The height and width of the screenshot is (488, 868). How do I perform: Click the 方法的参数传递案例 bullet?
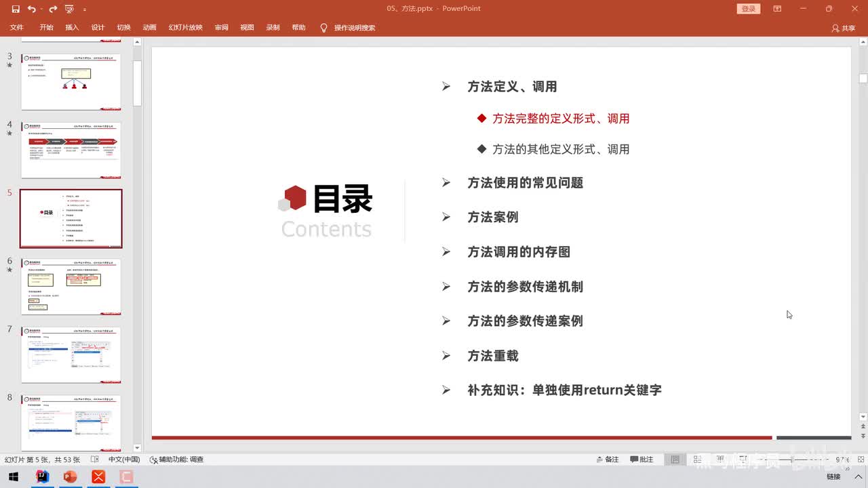click(525, 321)
